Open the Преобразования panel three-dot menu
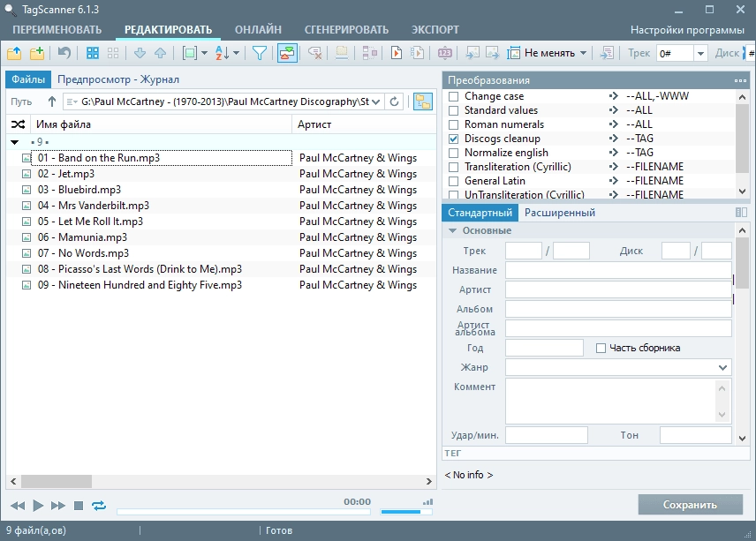Viewport: 756px width, 541px height. [740, 80]
